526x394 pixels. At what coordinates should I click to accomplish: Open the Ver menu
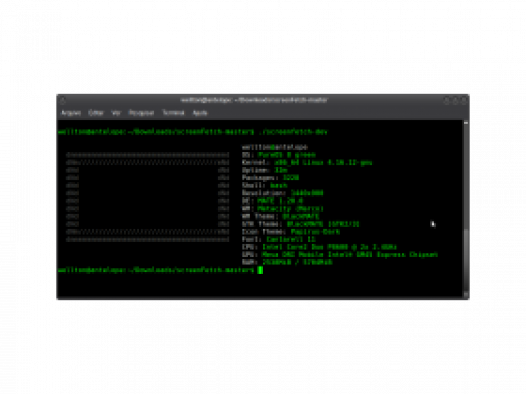pos(116,113)
